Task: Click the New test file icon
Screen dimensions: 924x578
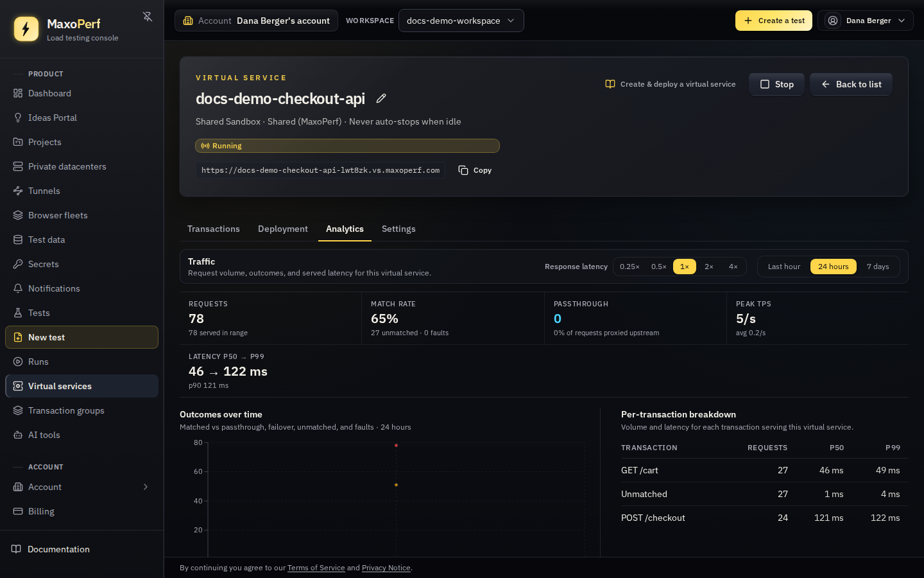Action: coord(18,337)
